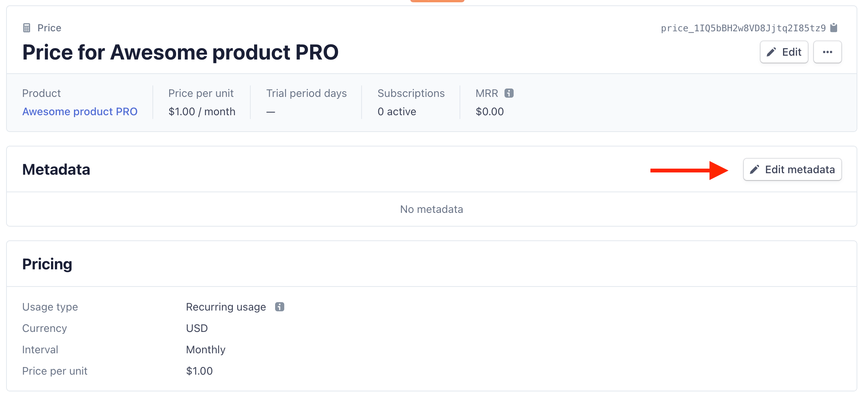The height and width of the screenshot is (396, 868).
Task: Click the USD currency value
Action: [x=197, y=328]
